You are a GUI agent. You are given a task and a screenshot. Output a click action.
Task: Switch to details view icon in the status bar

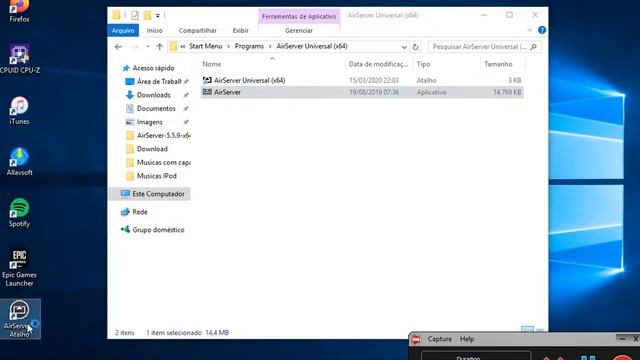click(x=527, y=329)
